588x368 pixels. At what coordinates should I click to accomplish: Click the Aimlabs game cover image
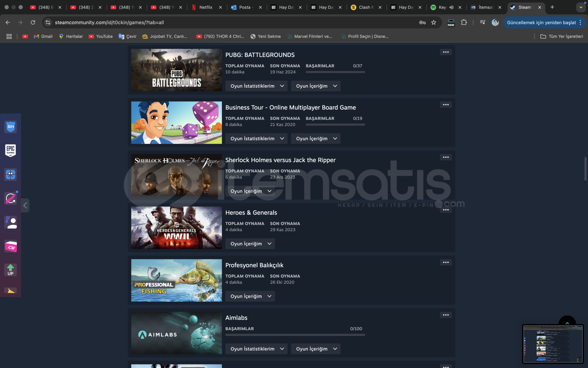(177, 333)
